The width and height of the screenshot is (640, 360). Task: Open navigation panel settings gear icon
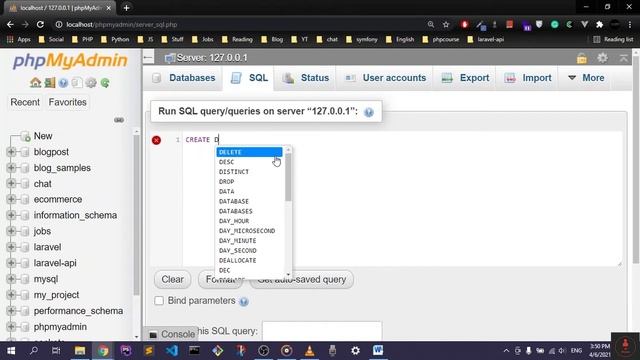click(91, 83)
